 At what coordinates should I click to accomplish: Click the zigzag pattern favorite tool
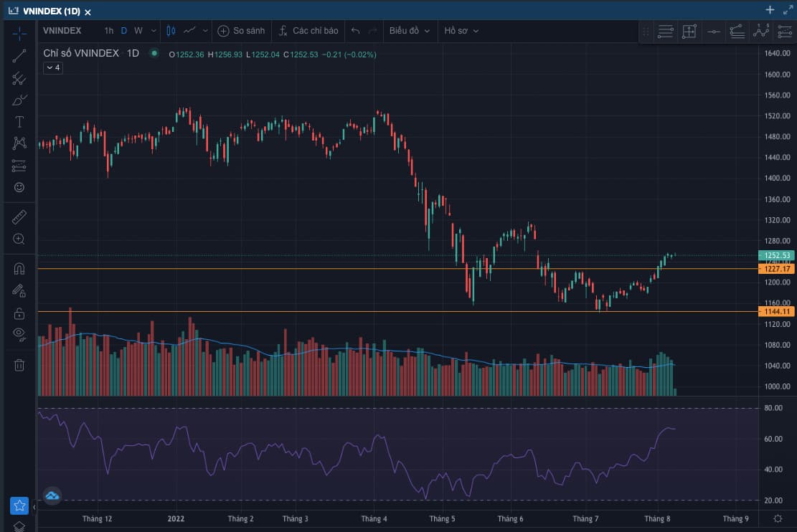(761, 32)
